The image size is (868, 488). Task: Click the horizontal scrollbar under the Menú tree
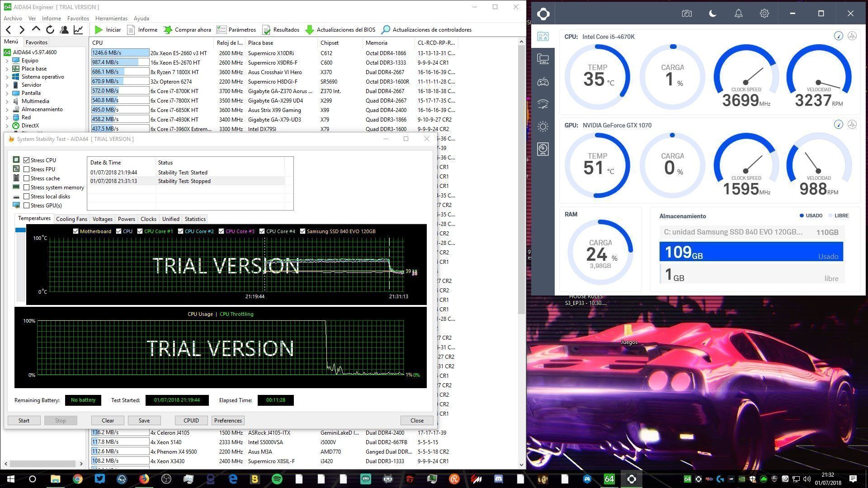click(x=43, y=464)
